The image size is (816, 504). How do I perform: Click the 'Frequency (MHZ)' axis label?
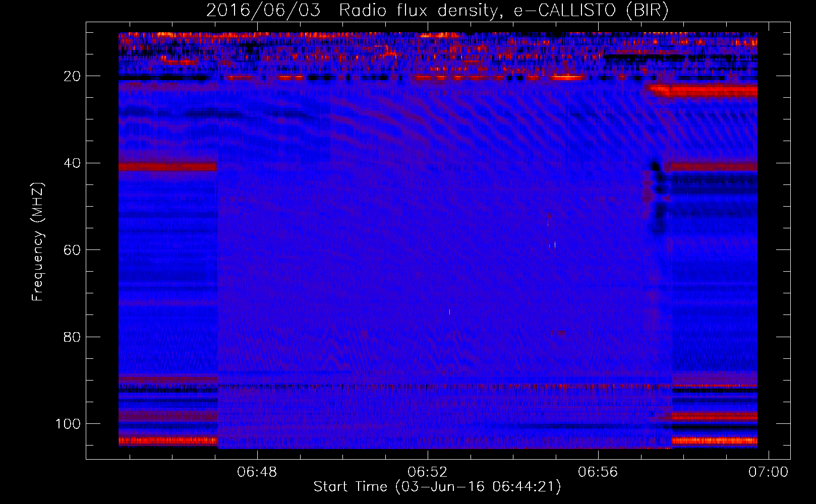pyautogui.click(x=38, y=242)
